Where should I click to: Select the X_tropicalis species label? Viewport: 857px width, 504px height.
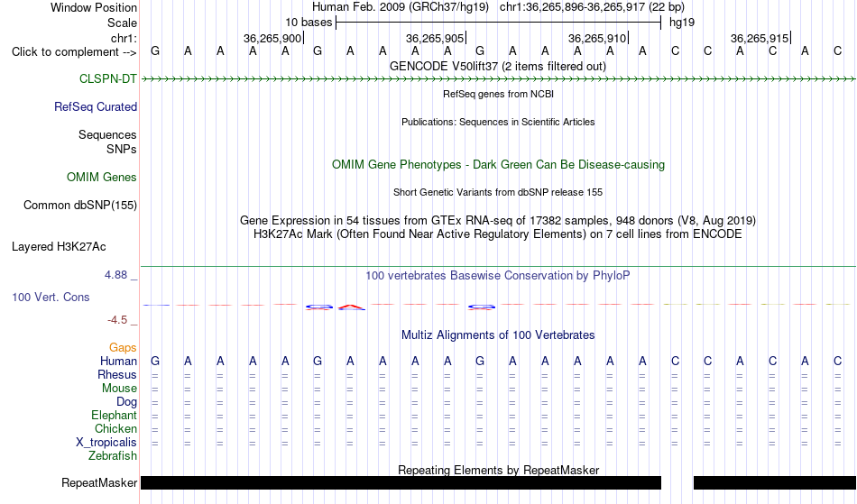coord(106,443)
